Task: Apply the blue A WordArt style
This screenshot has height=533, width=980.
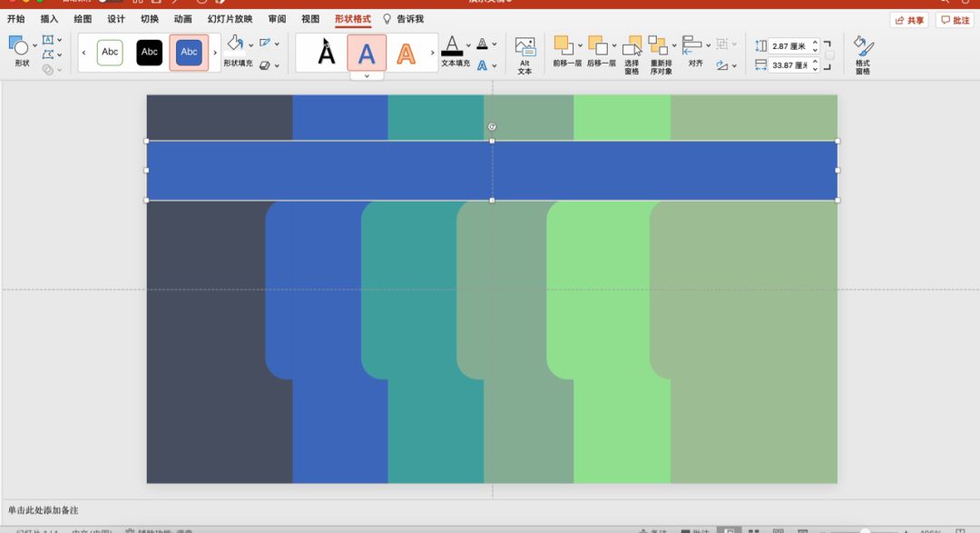Action: pos(367,54)
